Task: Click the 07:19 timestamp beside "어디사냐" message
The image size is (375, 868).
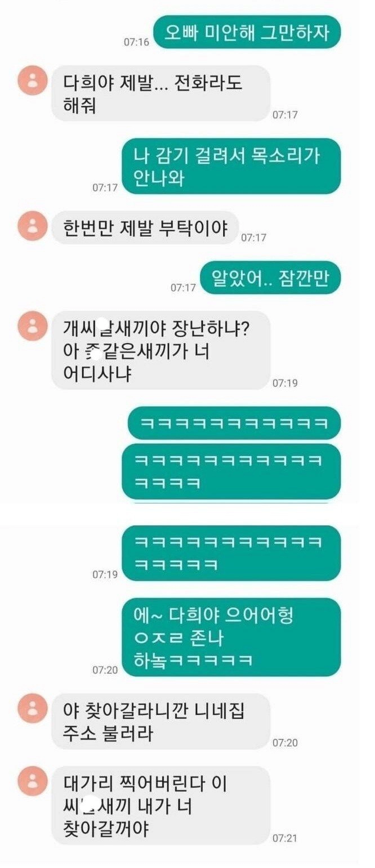Action: [x=285, y=383]
